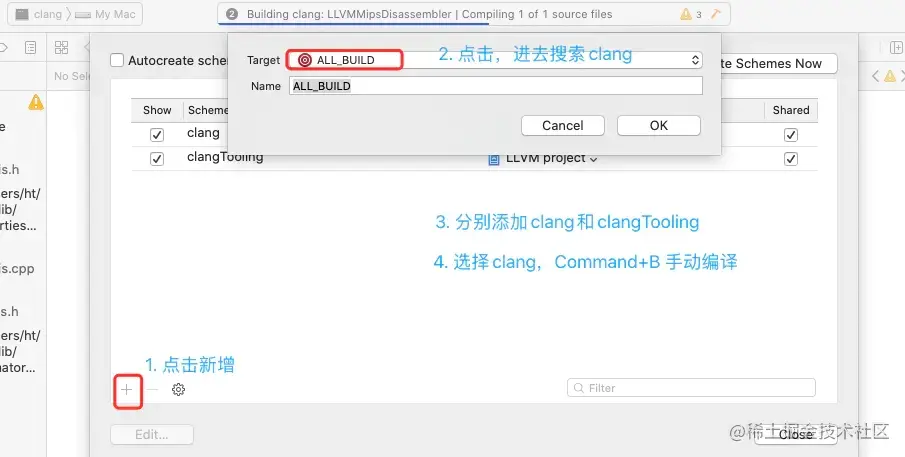Click the Building clang status text

[x=429, y=14]
